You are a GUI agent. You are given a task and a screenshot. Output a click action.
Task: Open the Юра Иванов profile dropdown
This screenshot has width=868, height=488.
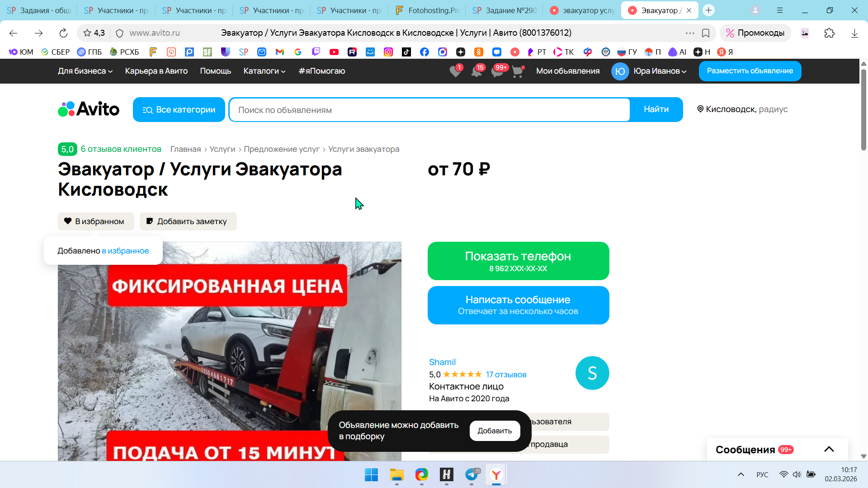pyautogui.click(x=660, y=71)
